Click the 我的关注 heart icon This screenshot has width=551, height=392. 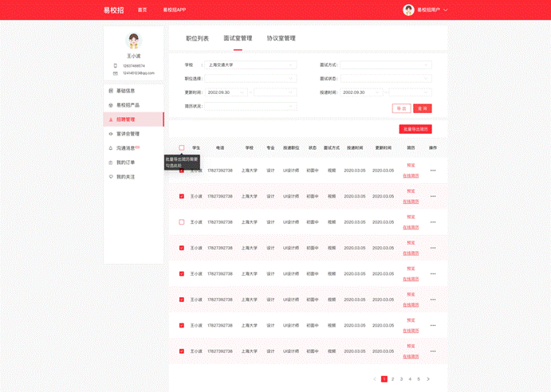[x=111, y=177]
